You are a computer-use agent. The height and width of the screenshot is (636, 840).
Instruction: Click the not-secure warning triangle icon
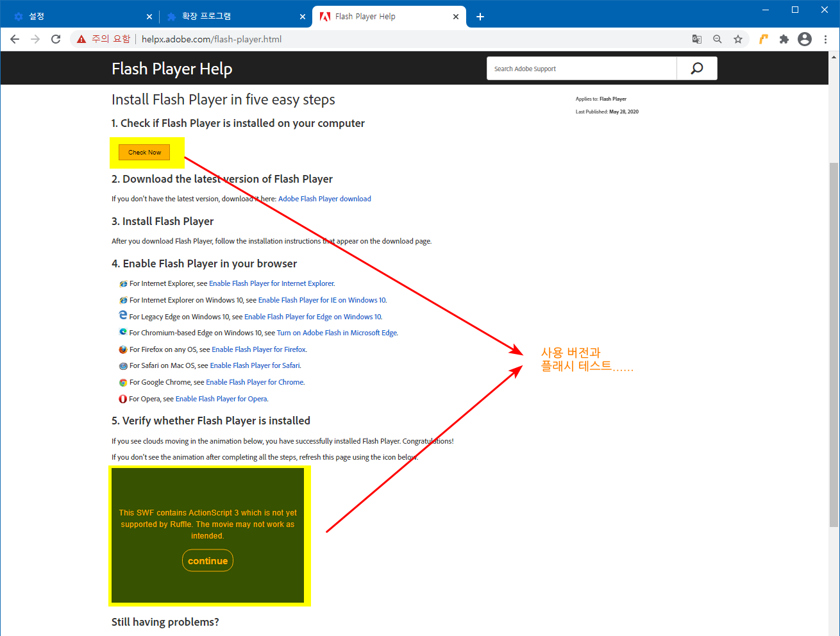pos(81,39)
